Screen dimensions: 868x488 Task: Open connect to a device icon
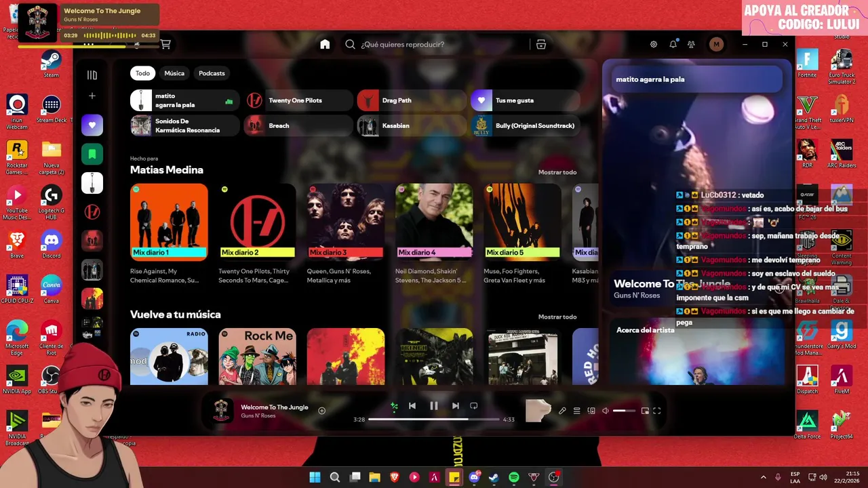(591, 411)
